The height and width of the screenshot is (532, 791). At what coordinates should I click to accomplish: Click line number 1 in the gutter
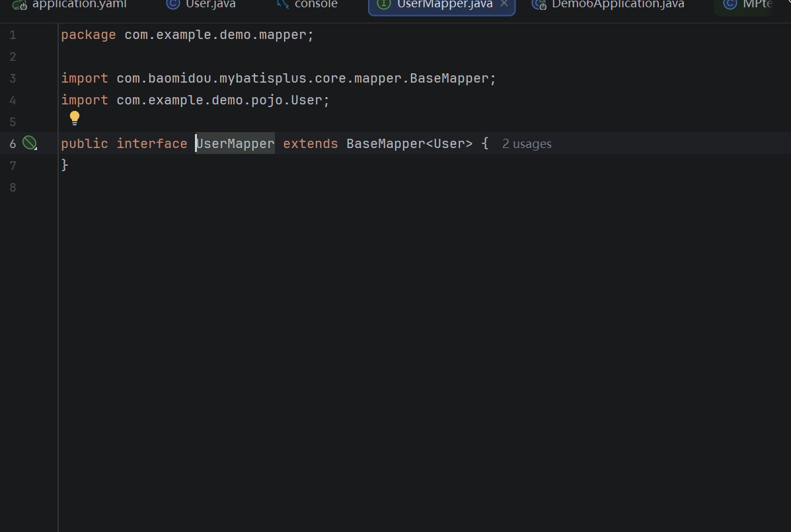pos(13,35)
